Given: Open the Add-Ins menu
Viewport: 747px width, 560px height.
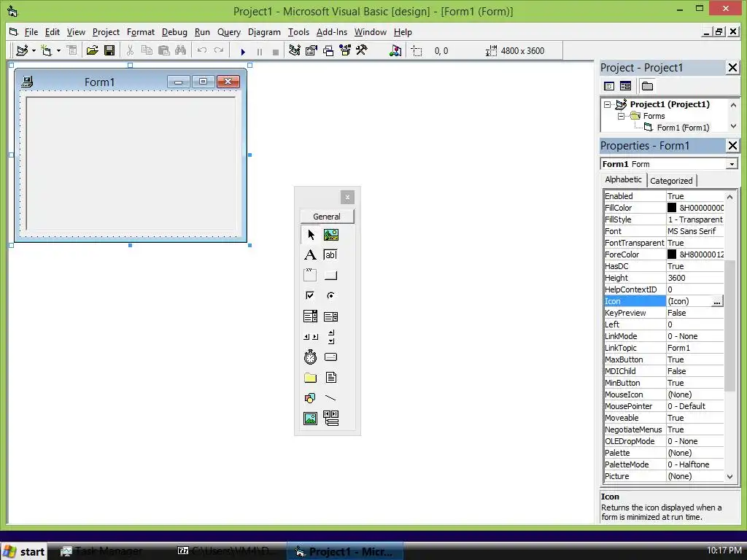Looking at the screenshot, I should click(332, 32).
